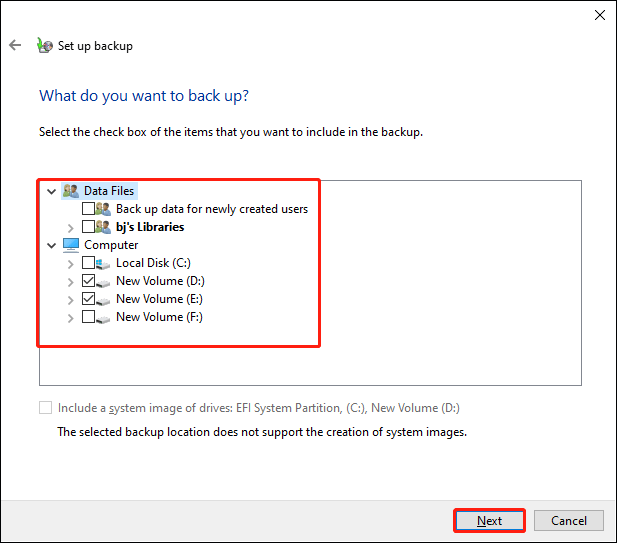Click the Set up backup wizard icon
Screen dimensions: 617x543
[x=44, y=45]
